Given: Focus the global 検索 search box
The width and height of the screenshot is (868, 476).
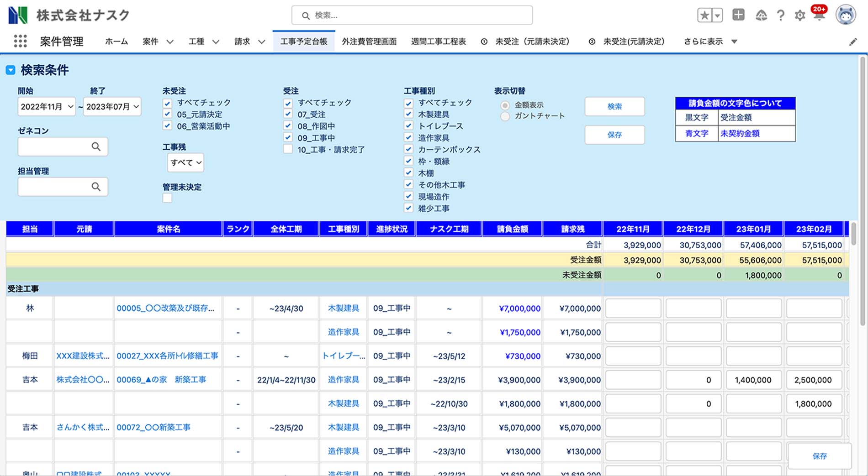Looking at the screenshot, I should [412, 16].
